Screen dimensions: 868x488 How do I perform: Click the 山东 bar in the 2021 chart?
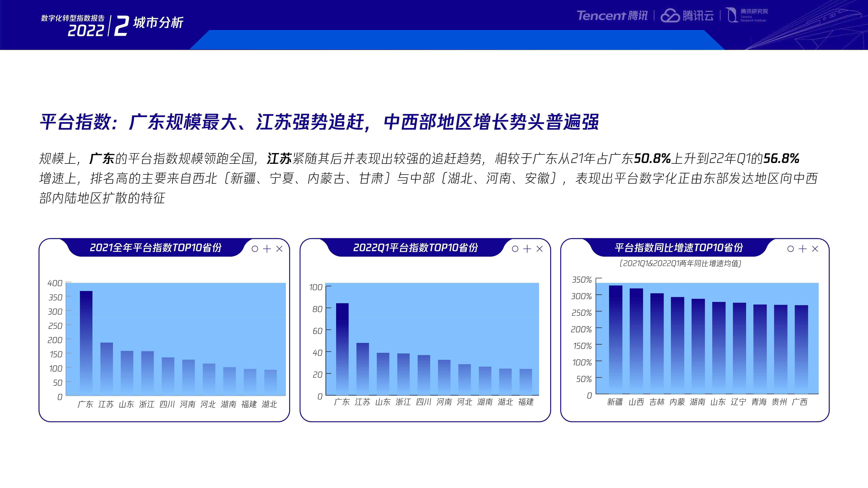click(127, 373)
